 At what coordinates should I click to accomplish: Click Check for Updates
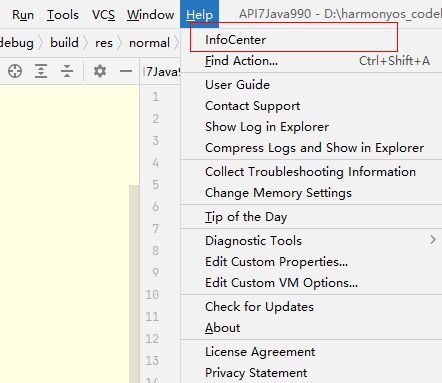point(311,307)
